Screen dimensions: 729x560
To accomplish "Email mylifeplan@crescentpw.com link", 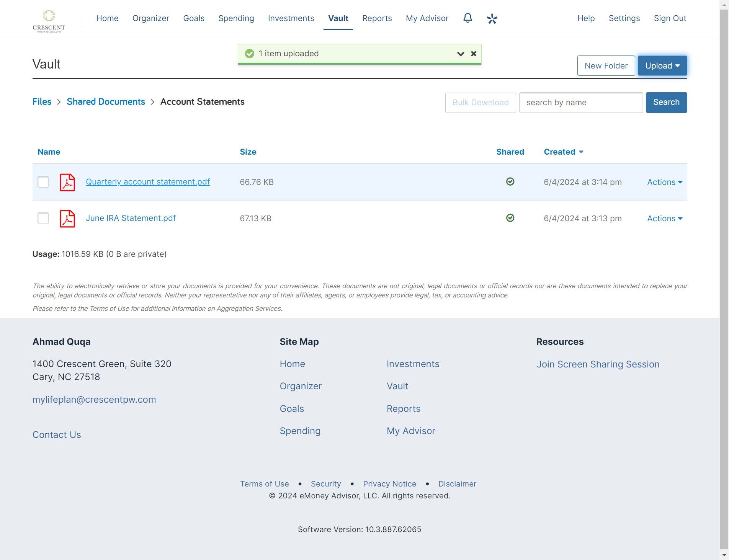I will point(94,400).
